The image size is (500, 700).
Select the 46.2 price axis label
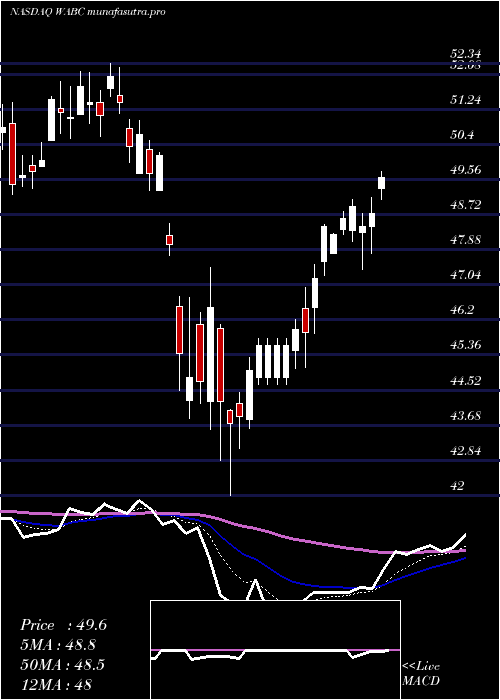pos(462,309)
